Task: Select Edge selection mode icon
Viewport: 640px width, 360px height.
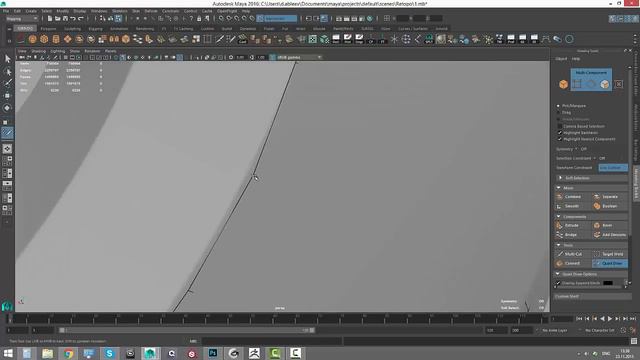Action: coord(591,84)
